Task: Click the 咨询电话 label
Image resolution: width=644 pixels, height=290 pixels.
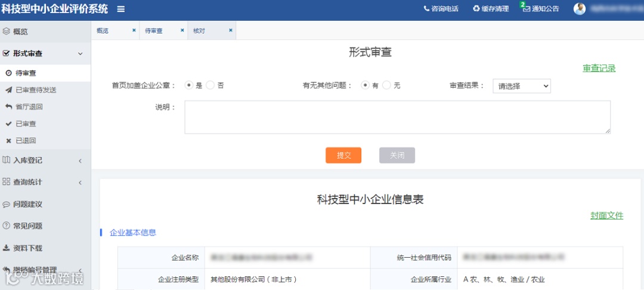Action: tap(445, 8)
